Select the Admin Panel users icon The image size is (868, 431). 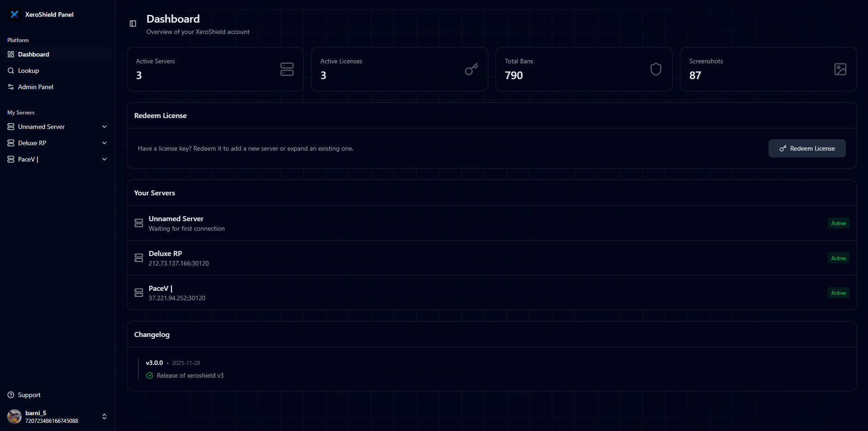tap(11, 87)
